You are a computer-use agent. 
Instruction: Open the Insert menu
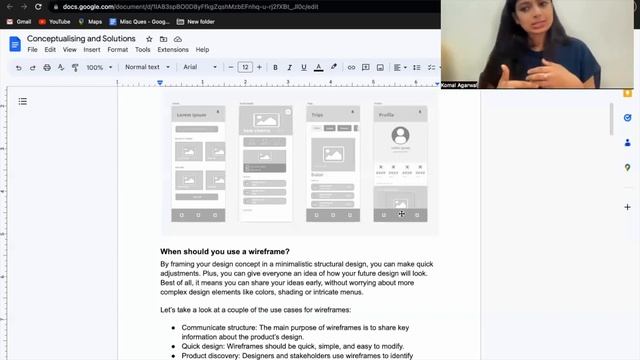(x=92, y=50)
